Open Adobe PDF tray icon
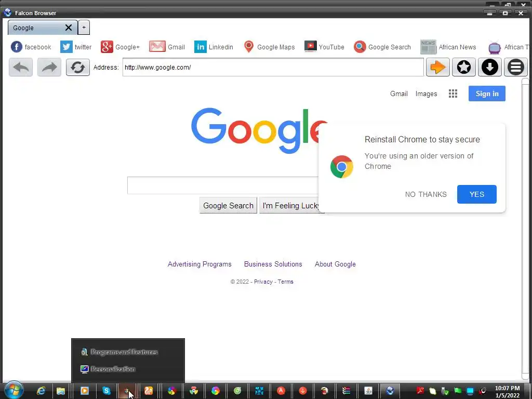The height and width of the screenshot is (399, 532). pos(420,391)
